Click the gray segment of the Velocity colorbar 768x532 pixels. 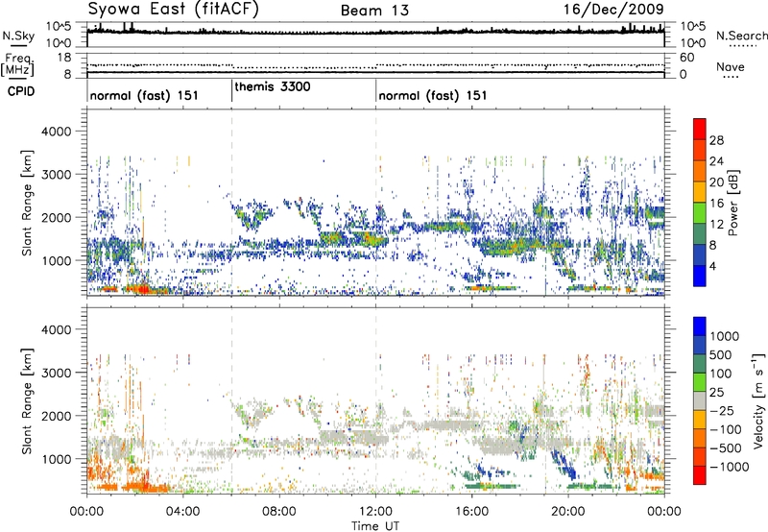700,401
